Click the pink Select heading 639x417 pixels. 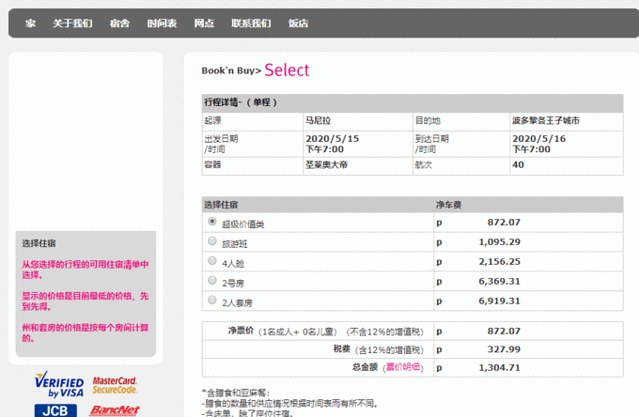pos(287,70)
